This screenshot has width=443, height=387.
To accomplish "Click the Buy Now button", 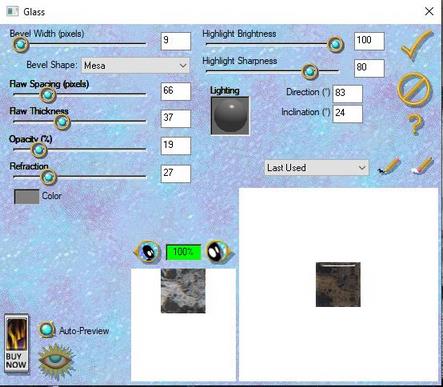I will point(16,344).
